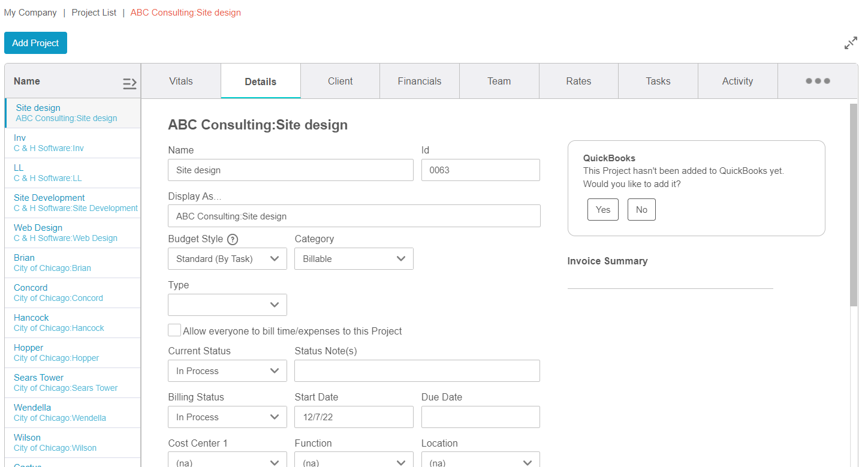Switch to the Vitals tab
Screen dimensions: 868x467
click(180, 80)
